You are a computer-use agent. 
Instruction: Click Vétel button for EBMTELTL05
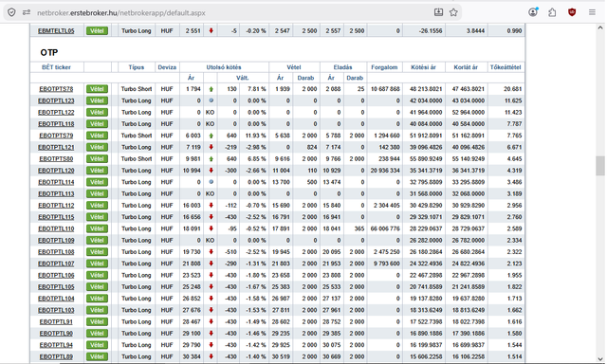pos(97,30)
